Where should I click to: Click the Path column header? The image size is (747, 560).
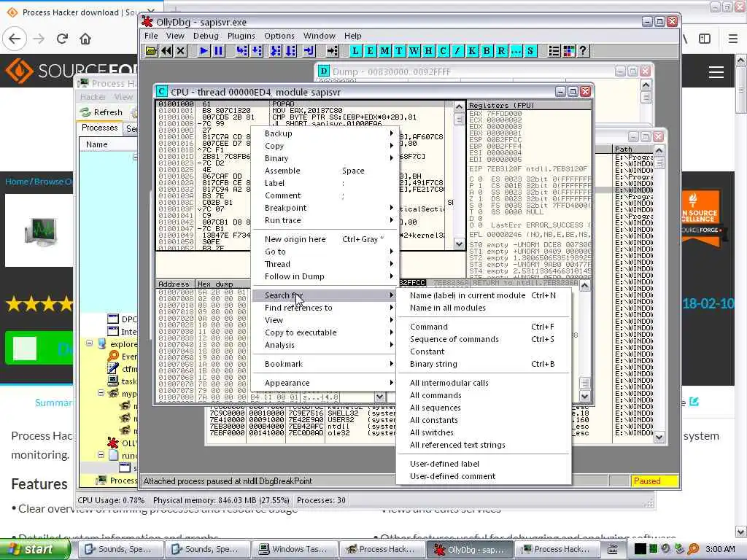coord(633,149)
